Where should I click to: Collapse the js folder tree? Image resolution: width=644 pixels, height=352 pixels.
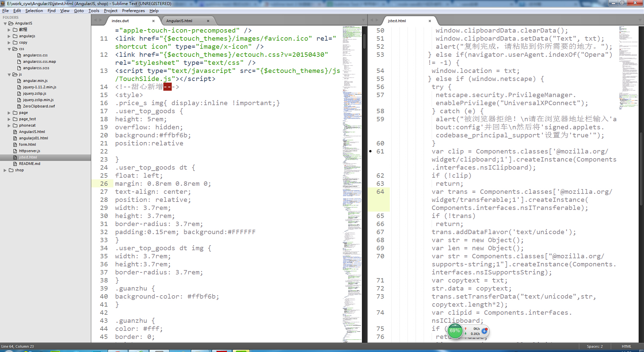pyautogui.click(x=9, y=75)
